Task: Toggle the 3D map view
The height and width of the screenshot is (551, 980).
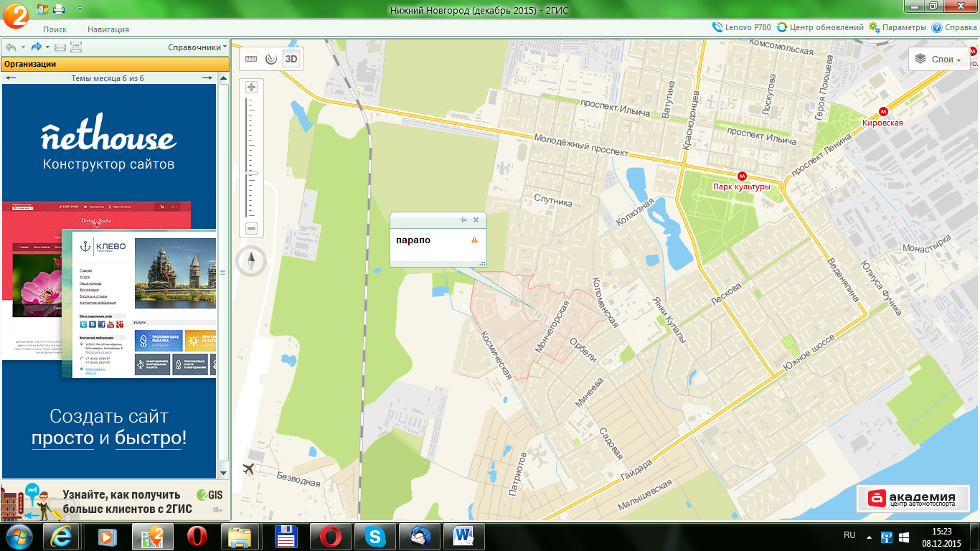Action: coord(291,59)
